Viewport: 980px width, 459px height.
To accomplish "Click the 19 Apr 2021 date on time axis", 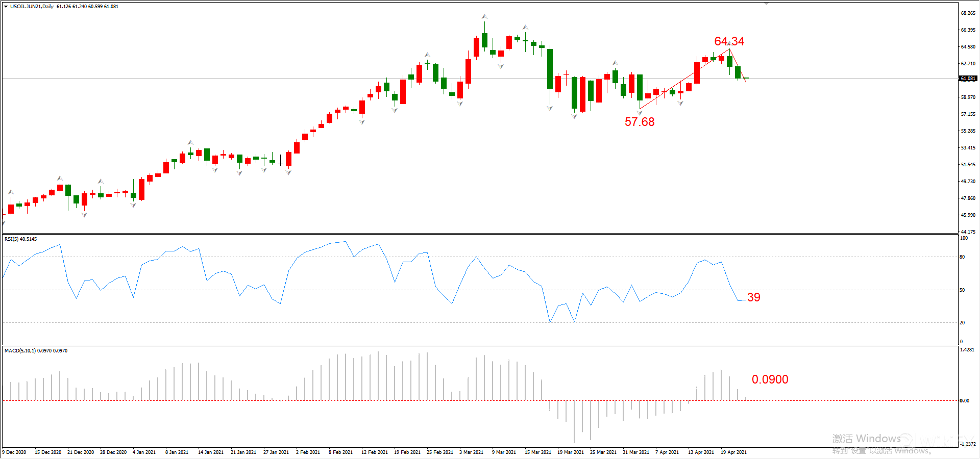I will pyautogui.click(x=733, y=452).
